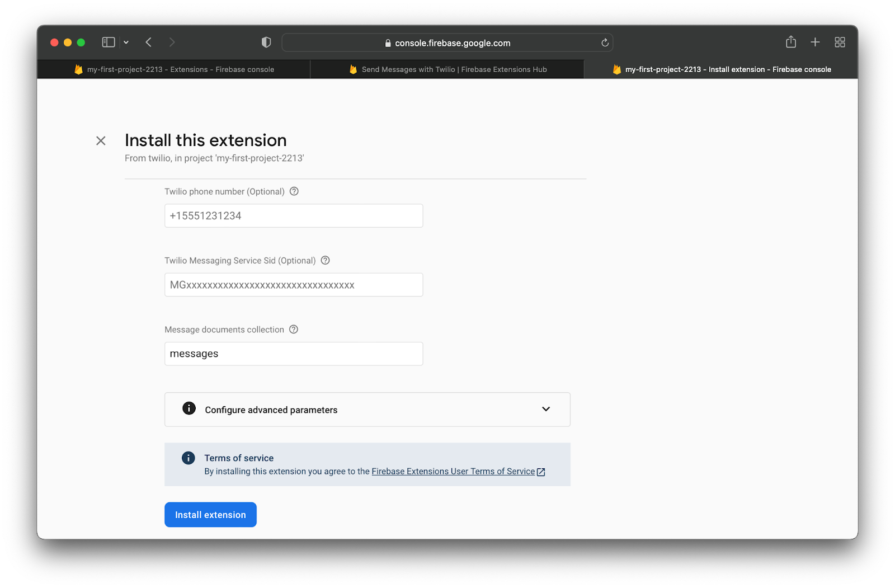
Task: Click the green full-screen window button
Action: (81, 43)
